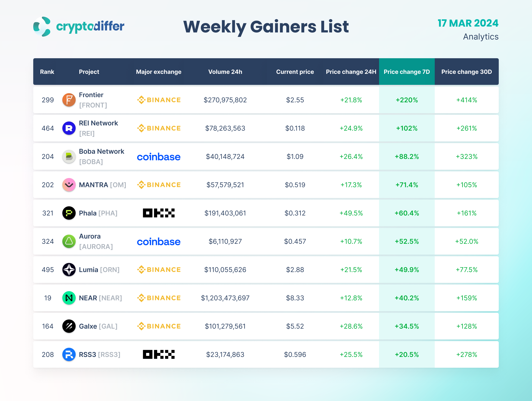Click the Aurora green triangle icon

click(x=69, y=241)
